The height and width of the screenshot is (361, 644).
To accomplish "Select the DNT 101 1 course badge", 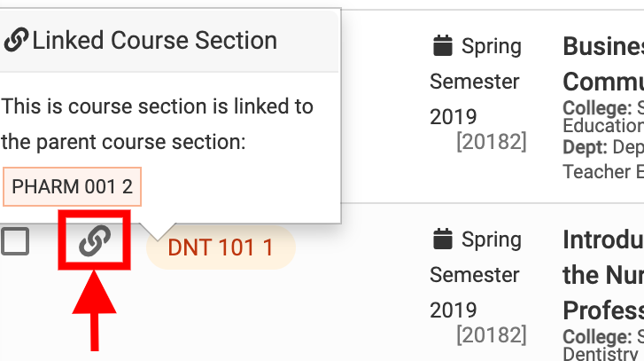I will point(220,247).
